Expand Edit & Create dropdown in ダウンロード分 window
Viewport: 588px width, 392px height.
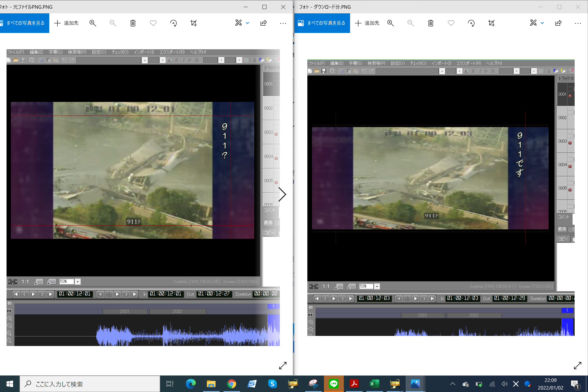click(x=542, y=23)
